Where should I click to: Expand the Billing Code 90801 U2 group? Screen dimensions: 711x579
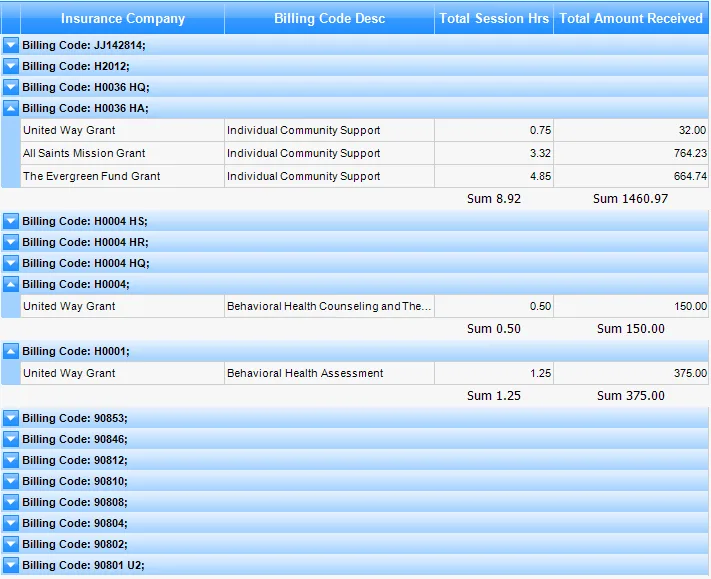11,564
